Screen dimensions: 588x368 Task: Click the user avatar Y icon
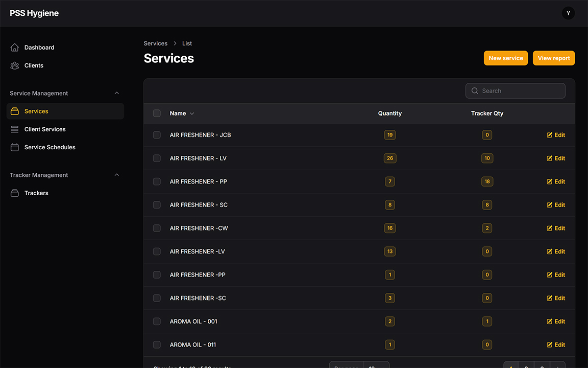coord(568,13)
